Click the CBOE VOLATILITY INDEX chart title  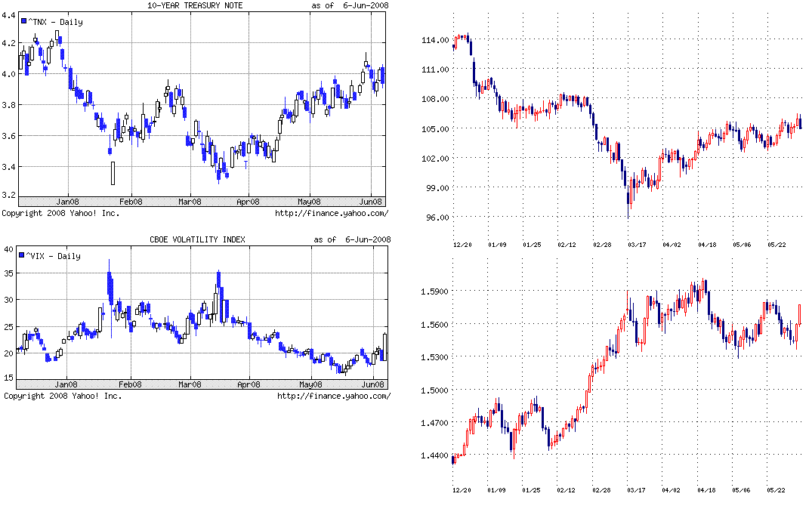pos(198,240)
